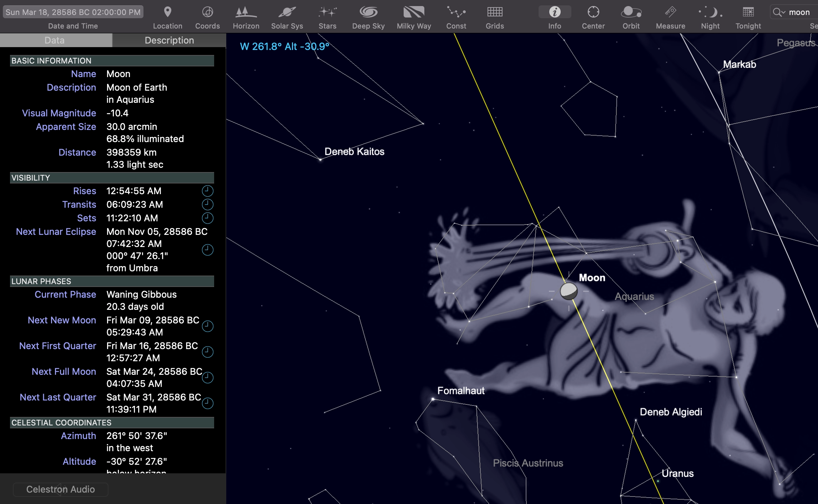This screenshot has width=818, height=504.
Task: Click the 68.8% illuminated value
Action: 145,139
